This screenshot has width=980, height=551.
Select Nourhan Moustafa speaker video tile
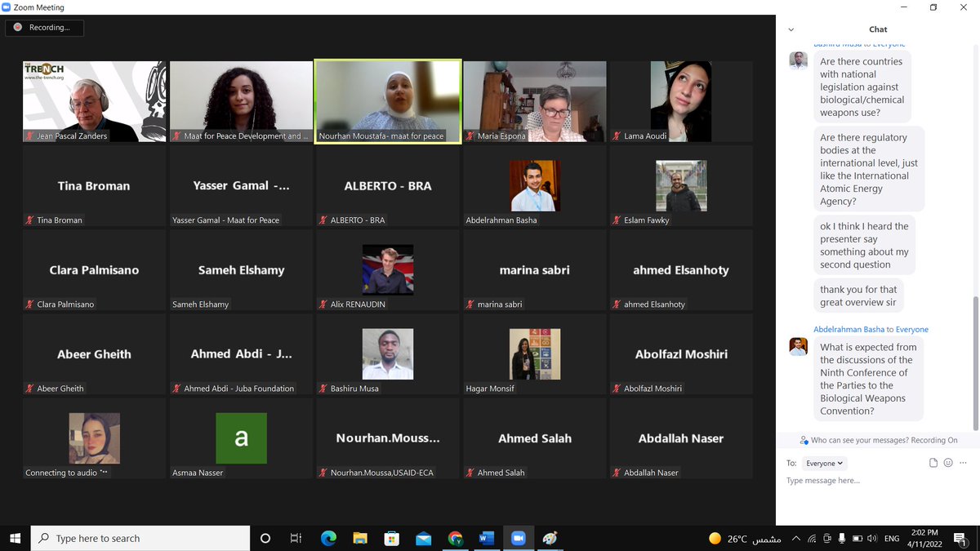point(388,101)
